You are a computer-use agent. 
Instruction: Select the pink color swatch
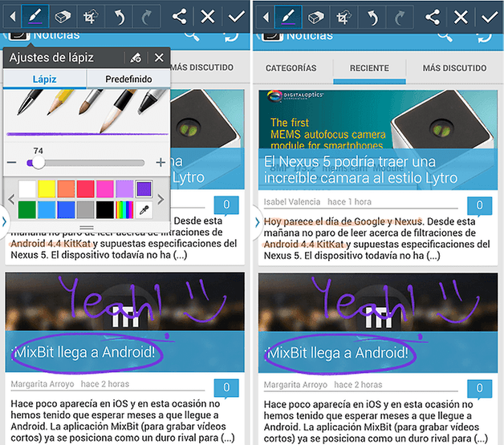pos(105,188)
